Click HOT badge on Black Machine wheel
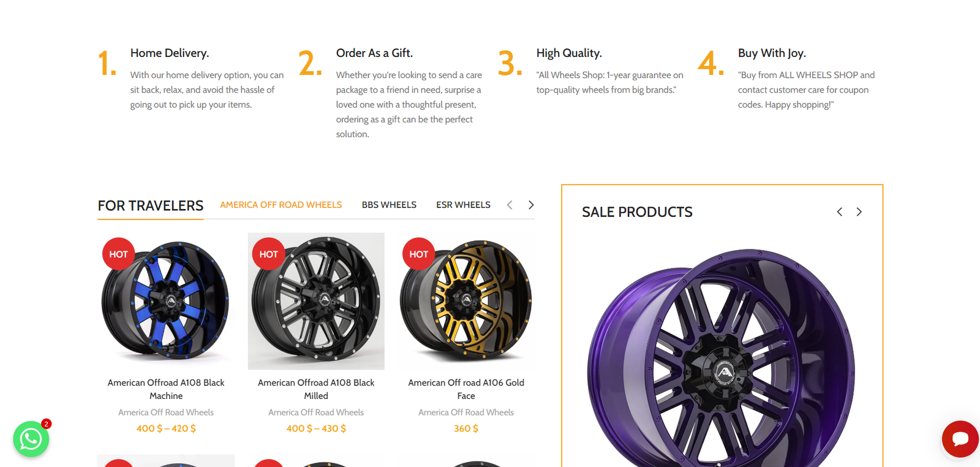 point(119,254)
